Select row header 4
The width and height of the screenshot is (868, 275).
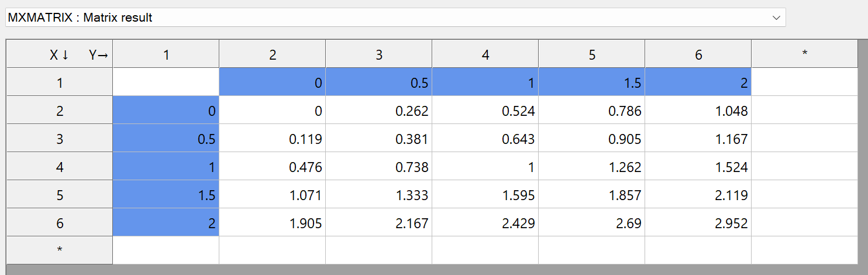tap(60, 167)
